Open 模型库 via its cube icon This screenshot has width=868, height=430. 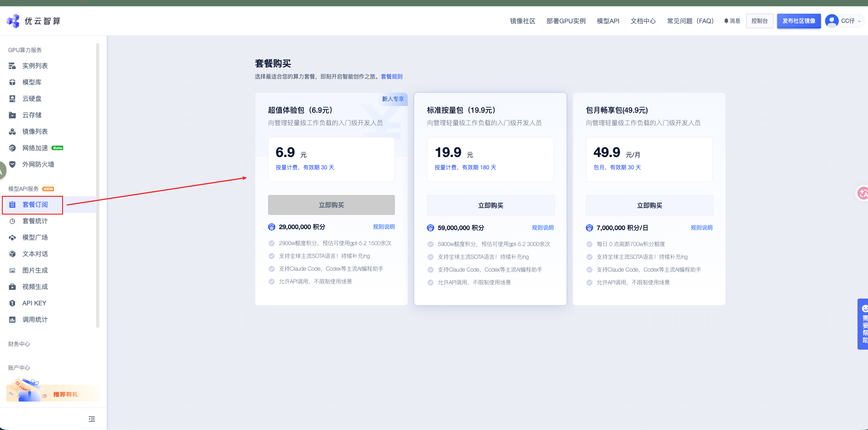[x=12, y=83]
